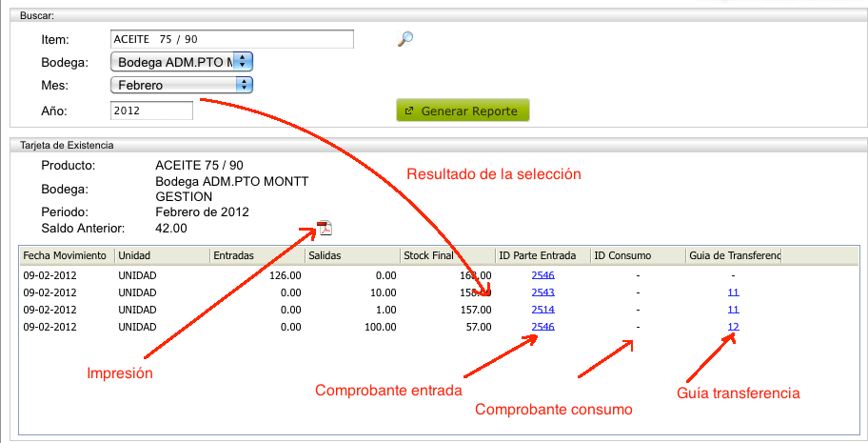Click the Entradas column header
868x443 pixels.
[x=257, y=255]
